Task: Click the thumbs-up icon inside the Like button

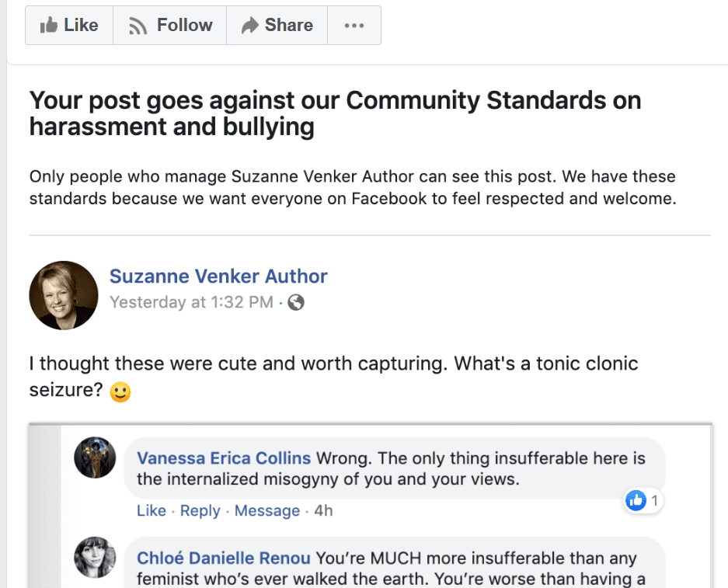Action: 49,25
